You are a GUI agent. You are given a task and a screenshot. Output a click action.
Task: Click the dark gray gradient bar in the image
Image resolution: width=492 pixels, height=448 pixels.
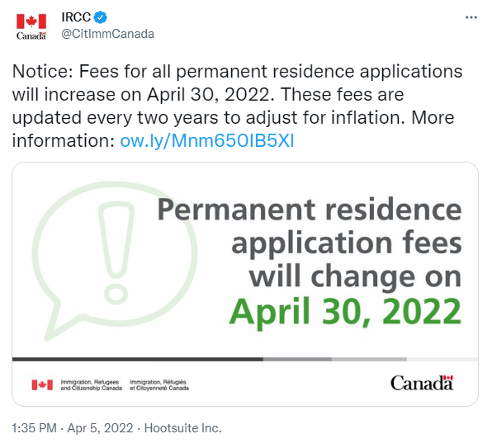138,359
